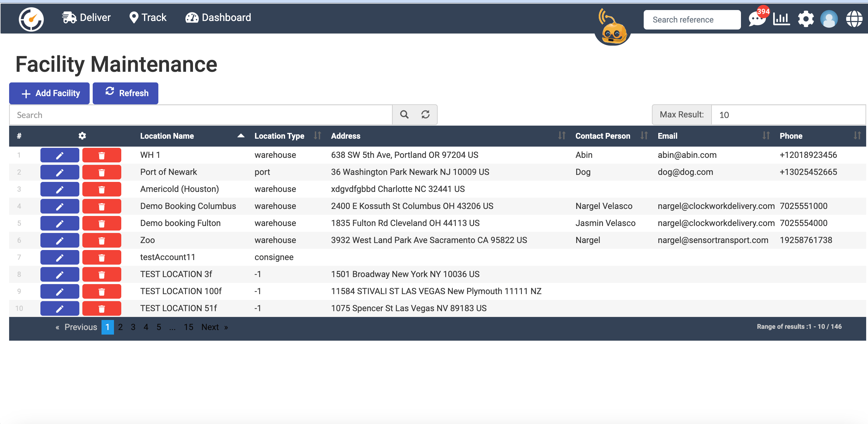Open the bar chart reports icon
The image size is (868, 424).
tap(781, 19)
